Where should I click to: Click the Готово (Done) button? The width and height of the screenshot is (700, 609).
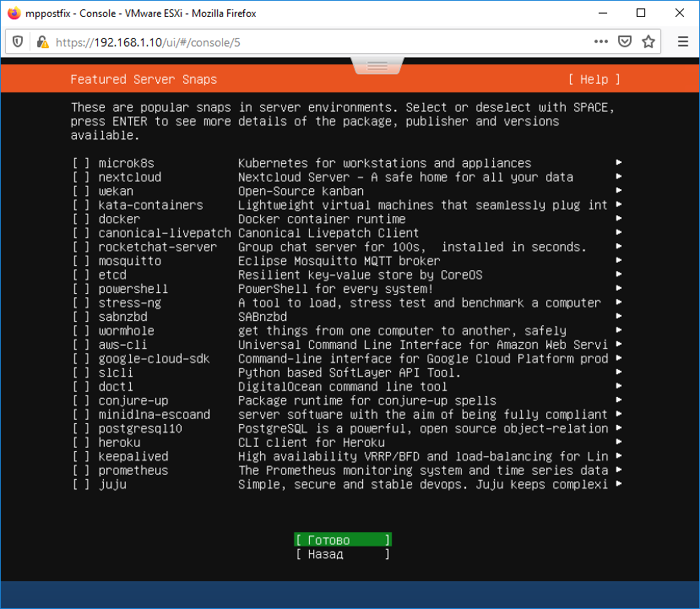click(x=343, y=540)
